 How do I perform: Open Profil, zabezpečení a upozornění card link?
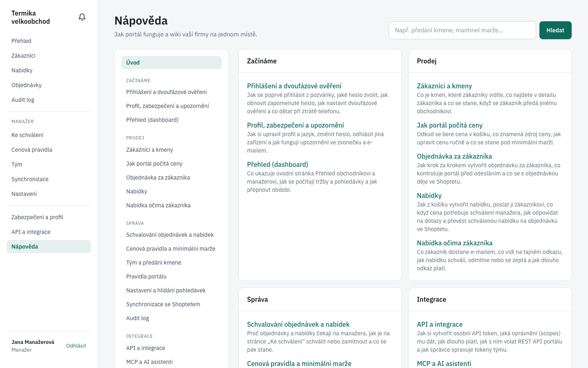coord(295,125)
